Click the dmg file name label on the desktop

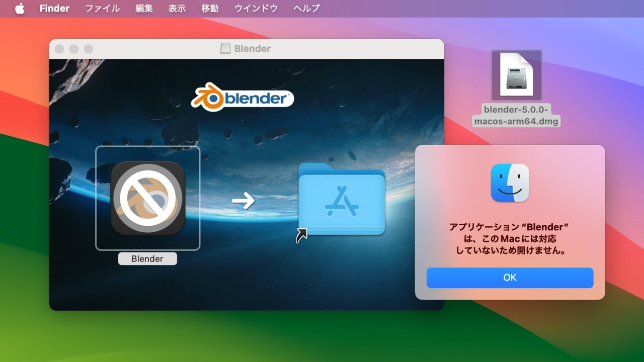tap(516, 115)
